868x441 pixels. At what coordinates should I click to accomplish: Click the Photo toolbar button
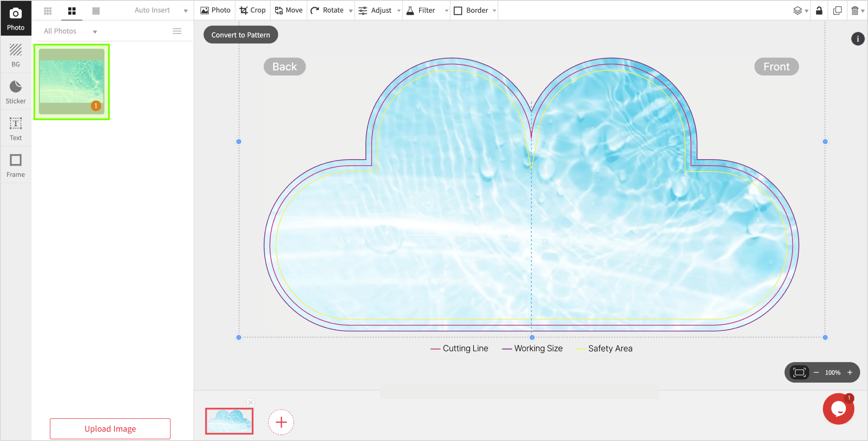click(x=215, y=10)
